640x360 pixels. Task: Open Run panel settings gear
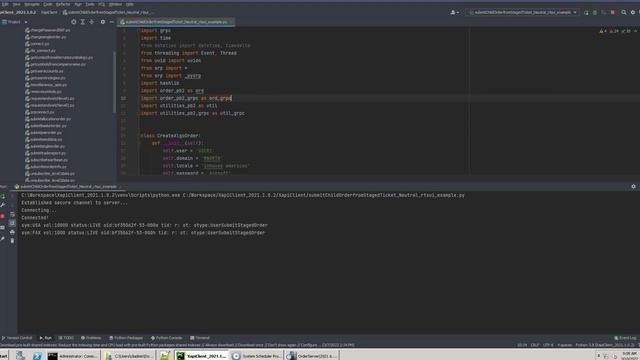coord(633,187)
